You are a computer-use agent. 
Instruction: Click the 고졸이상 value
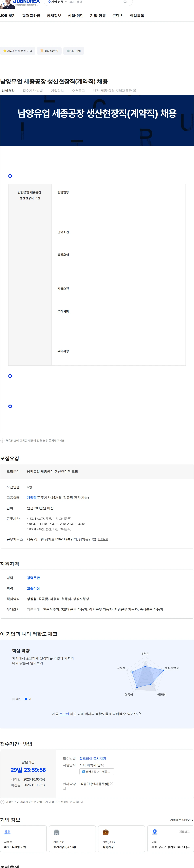pyautogui.click(x=33, y=588)
